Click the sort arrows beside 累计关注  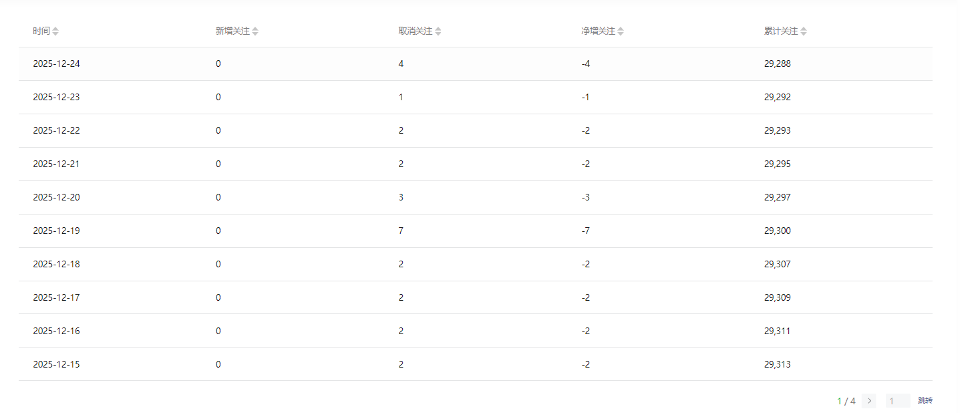click(x=804, y=31)
